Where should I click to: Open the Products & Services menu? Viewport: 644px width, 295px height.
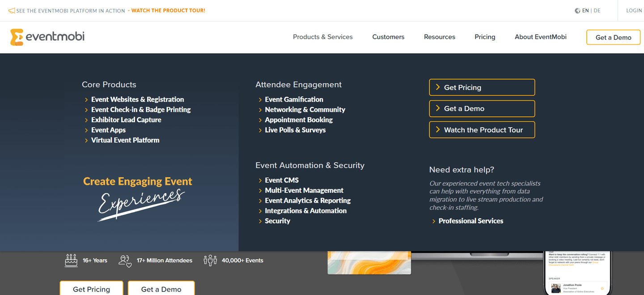(323, 37)
